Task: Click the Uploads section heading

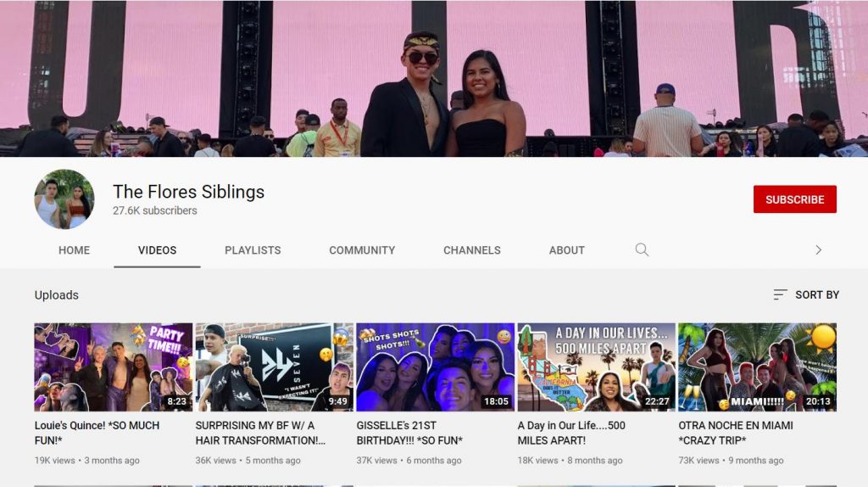Action: click(x=57, y=295)
